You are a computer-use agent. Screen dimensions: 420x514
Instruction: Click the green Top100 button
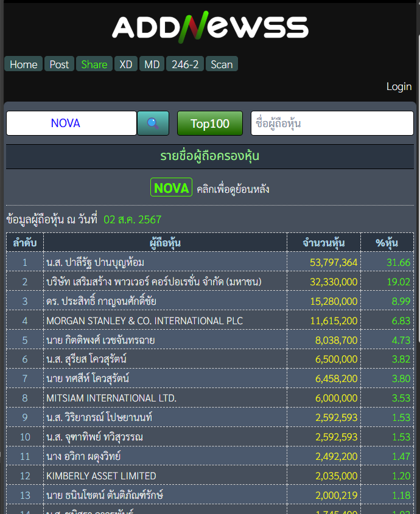pyautogui.click(x=210, y=123)
